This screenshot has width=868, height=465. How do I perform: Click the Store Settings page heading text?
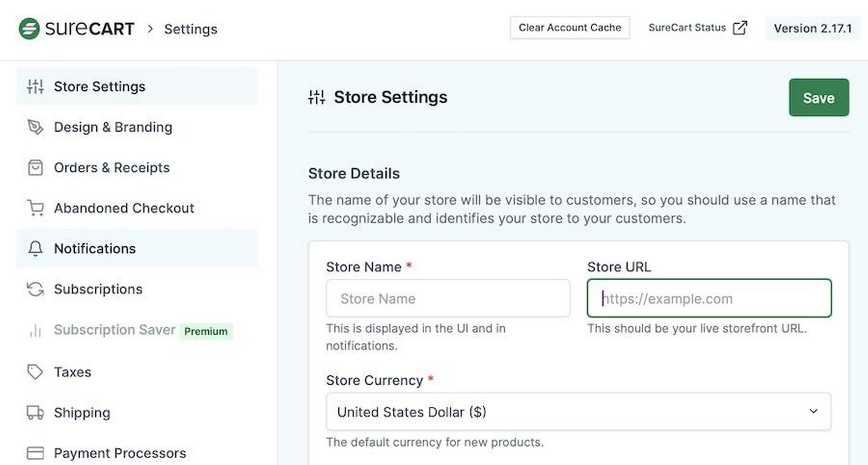tap(391, 97)
